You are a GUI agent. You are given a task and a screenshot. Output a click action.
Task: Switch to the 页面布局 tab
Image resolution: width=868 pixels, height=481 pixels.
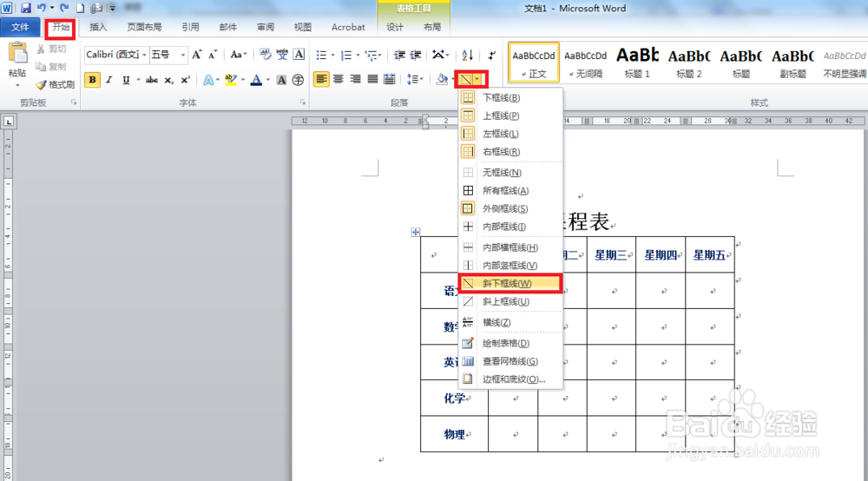tap(144, 27)
